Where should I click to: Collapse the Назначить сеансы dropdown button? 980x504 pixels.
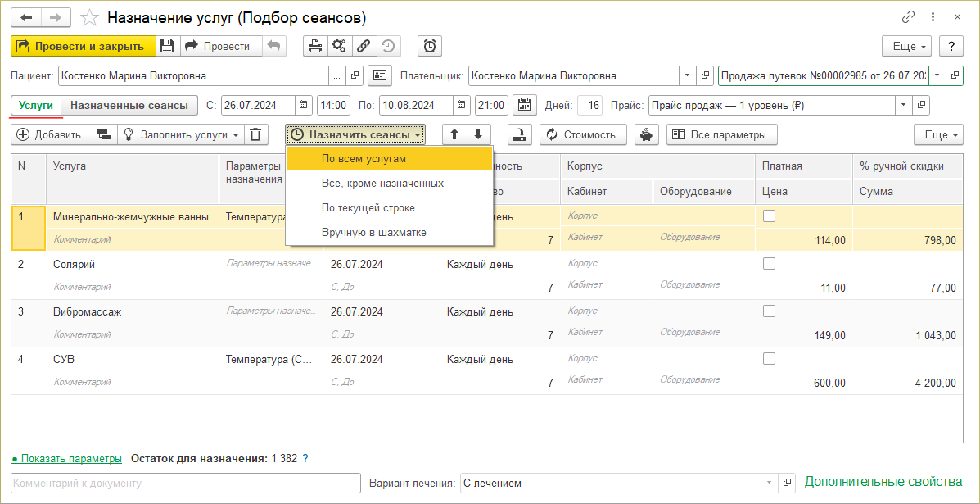click(x=355, y=134)
